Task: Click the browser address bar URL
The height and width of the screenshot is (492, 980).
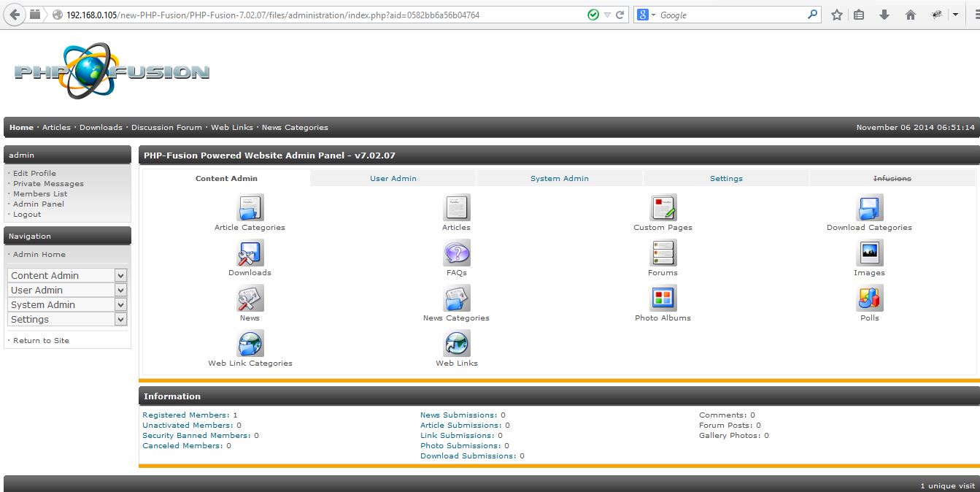Action: click(x=273, y=15)
